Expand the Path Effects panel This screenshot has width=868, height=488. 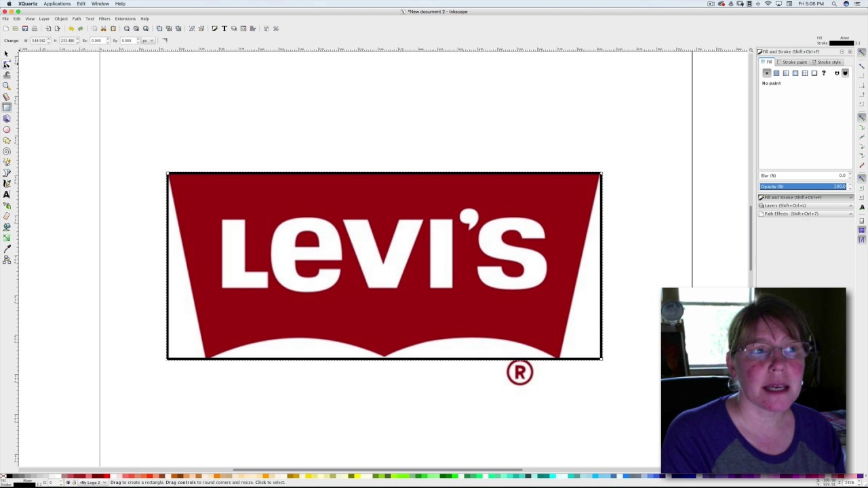(x=806, y=213)
